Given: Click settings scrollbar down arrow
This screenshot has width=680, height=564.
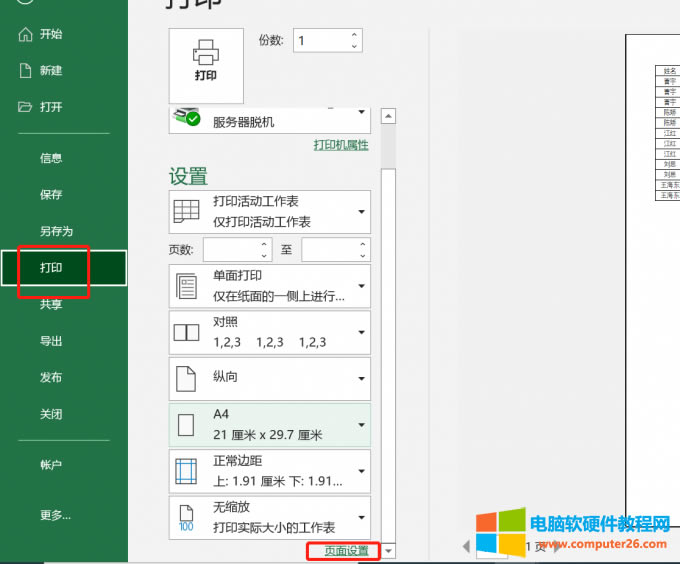Looking at the screenshot, I should [388, 551].
